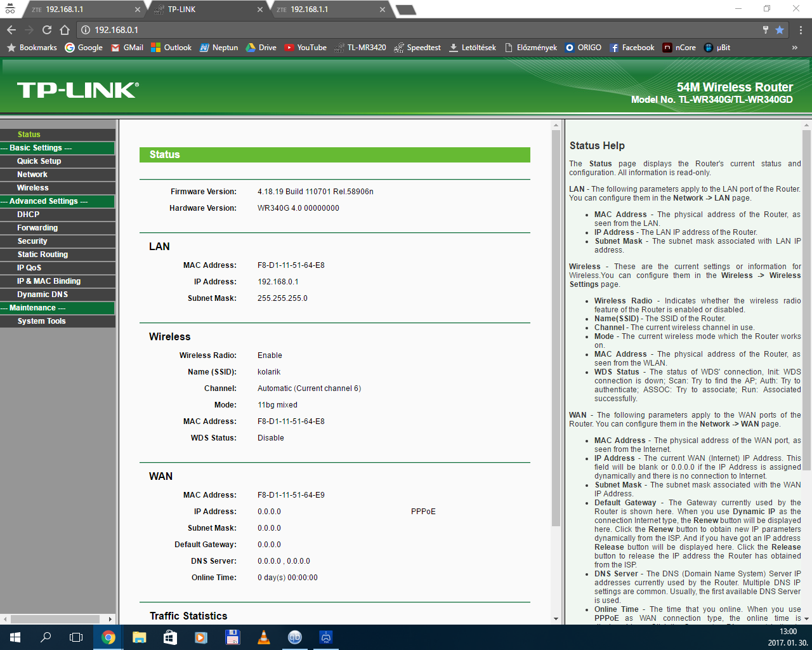Click the SSID value kolarik
Screen dimensions: 812x650
[x=269, y=372]
